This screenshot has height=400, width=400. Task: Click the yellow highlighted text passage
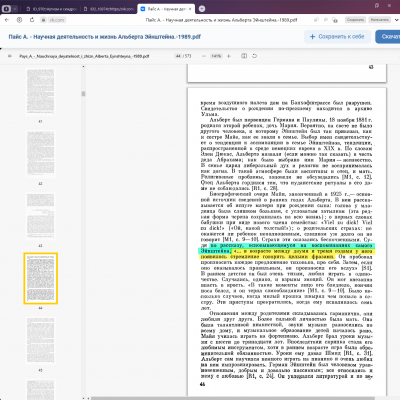pos(287,254)
